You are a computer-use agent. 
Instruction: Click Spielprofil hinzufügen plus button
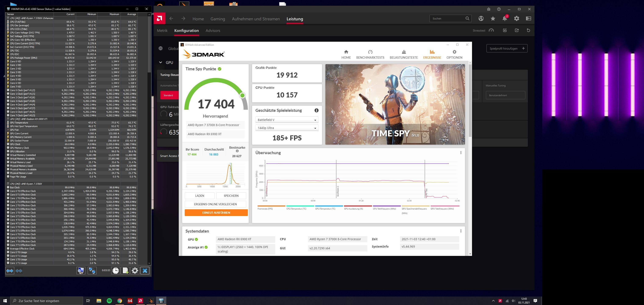(507, 48)
